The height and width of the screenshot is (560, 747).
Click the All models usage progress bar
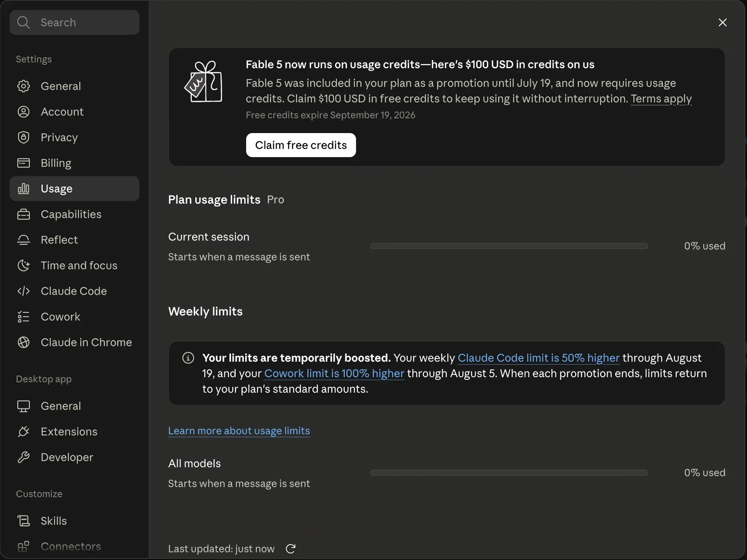click(x=509, y=473)
